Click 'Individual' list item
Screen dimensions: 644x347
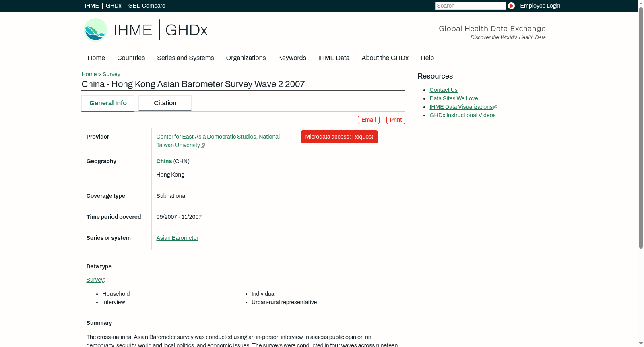click(x=263, y=294)
